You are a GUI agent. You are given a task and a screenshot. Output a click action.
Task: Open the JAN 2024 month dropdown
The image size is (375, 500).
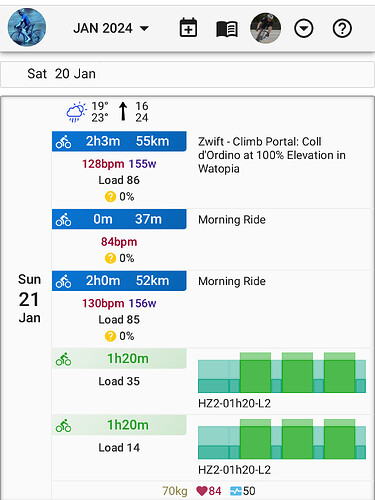coord(111,28)
